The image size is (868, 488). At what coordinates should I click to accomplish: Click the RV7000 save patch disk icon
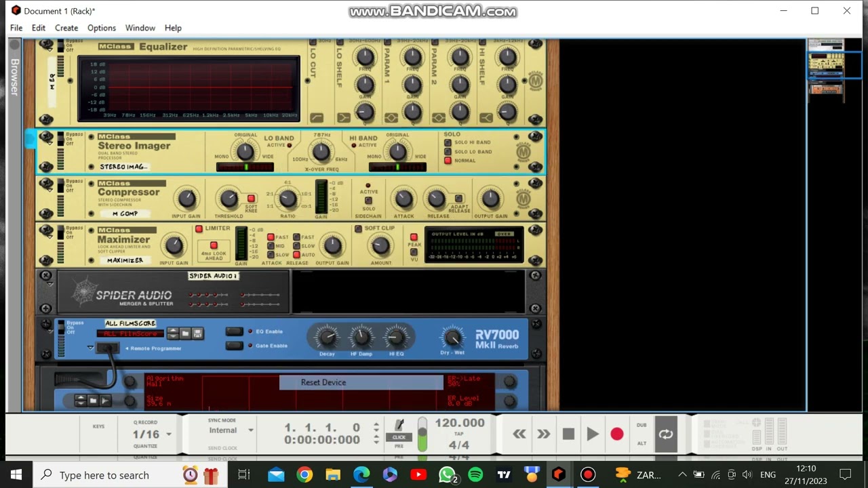click(197, 333)
